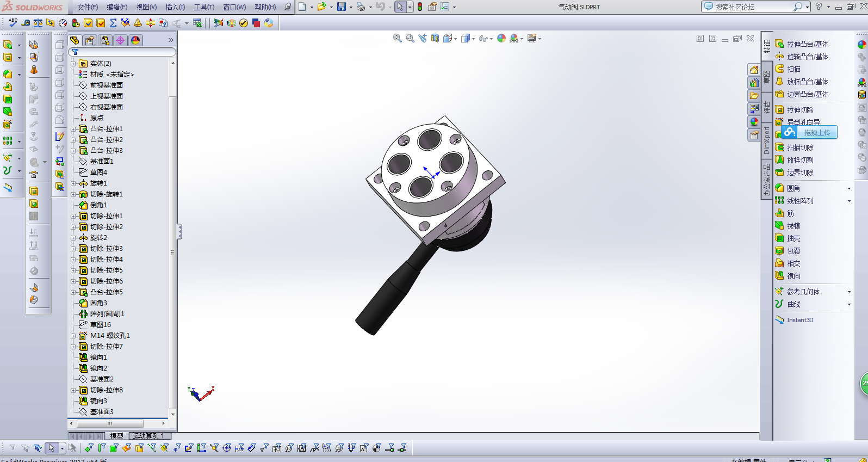Expand M14 螺纹孔1 feature node

coord(73,336)
